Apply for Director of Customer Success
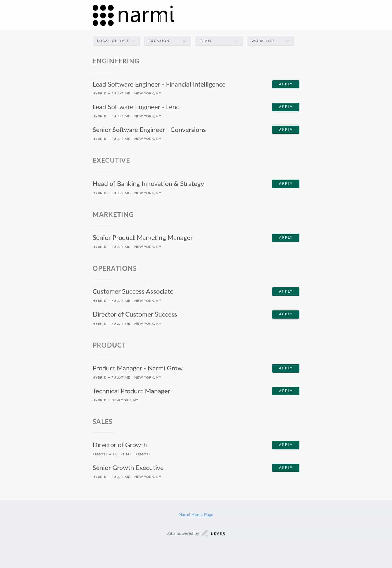This screenshot has height=568, width=392. coord(286,314)
